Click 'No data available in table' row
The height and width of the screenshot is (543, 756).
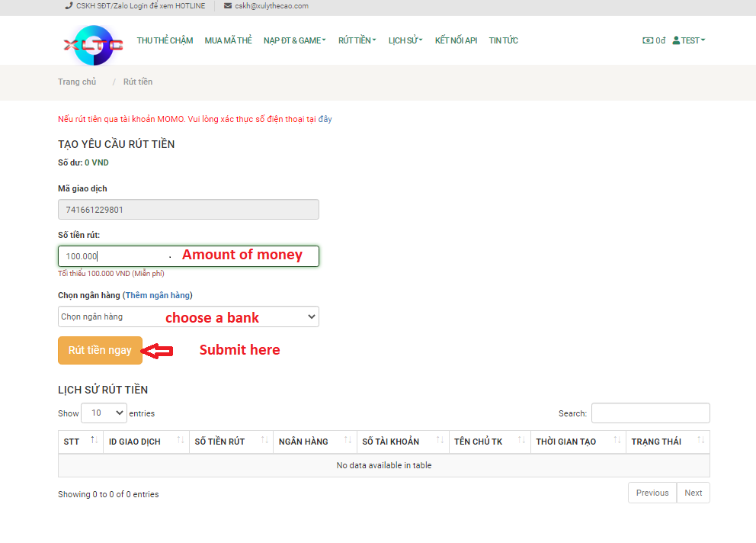[384, 465]
